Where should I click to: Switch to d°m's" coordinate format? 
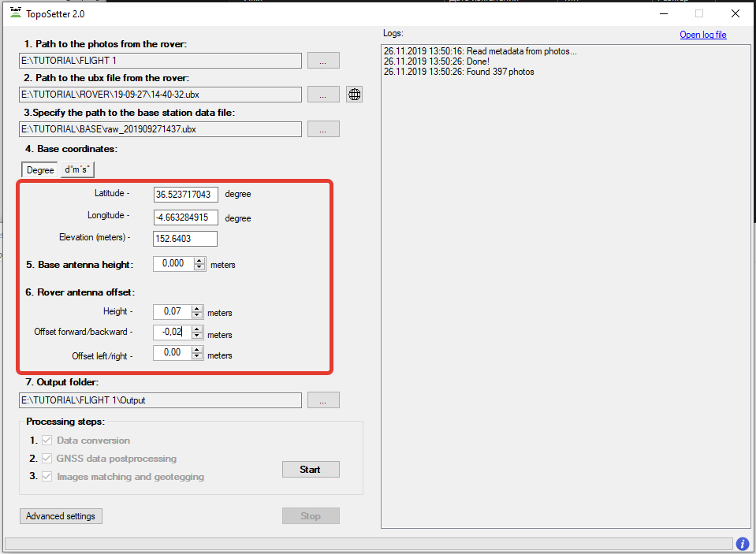(77, 170)
